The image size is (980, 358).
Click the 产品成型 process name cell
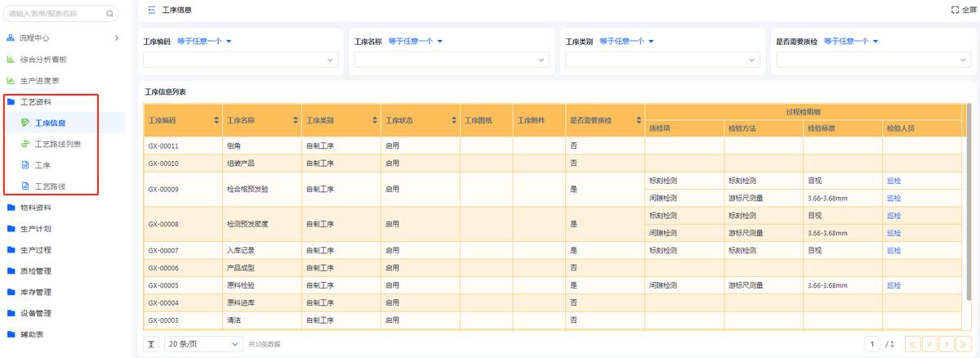tap(261, 267)
